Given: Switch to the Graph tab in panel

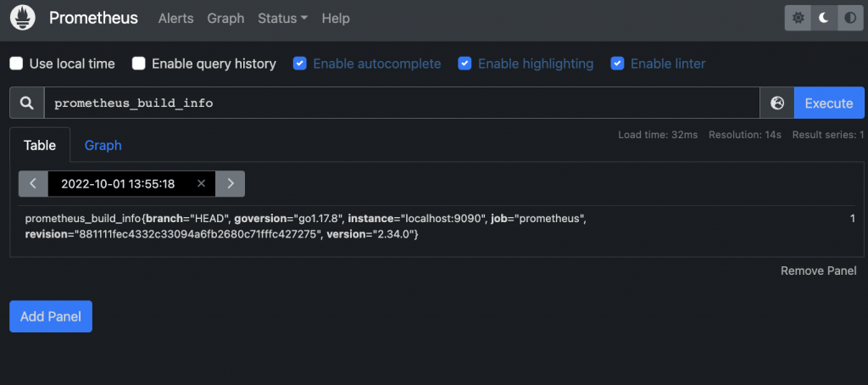Looking at the screenshot, I should [x=103, y=145].
